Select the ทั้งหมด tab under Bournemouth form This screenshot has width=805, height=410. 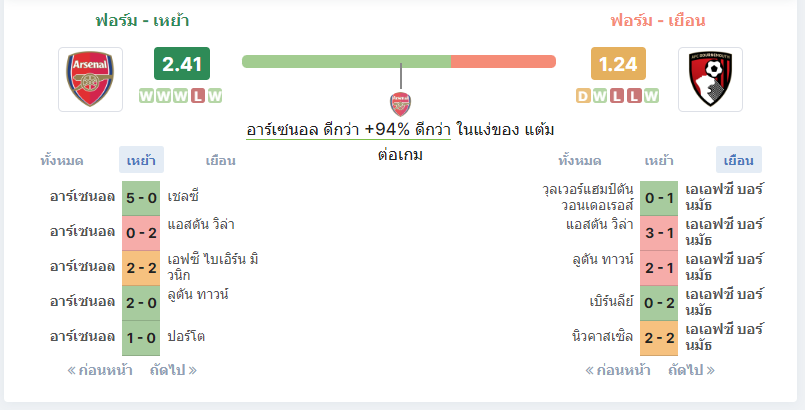[580, 160]
